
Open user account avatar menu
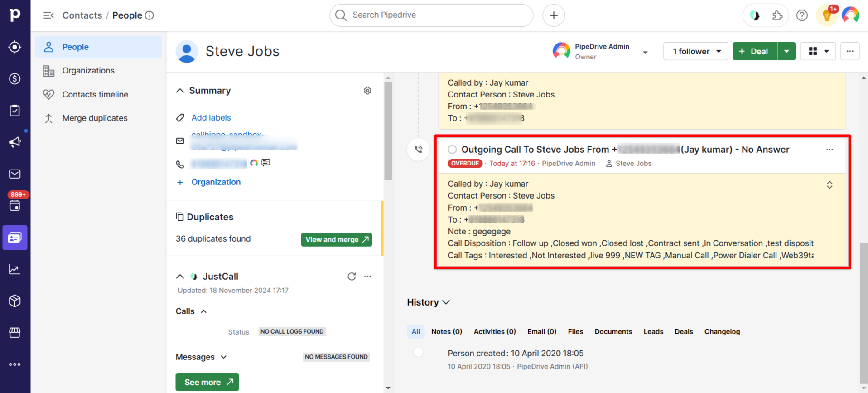(x=851, y=15)
